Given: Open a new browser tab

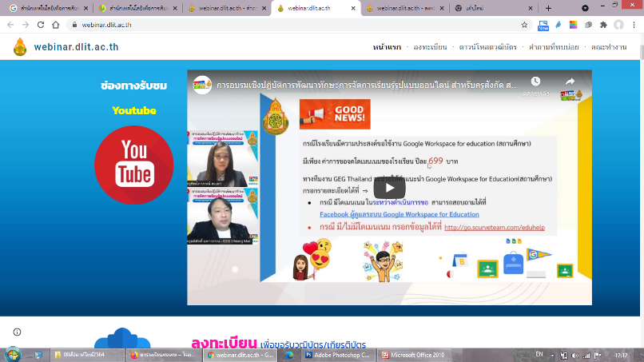Looking at the screenshot, I should pos(548,8).
